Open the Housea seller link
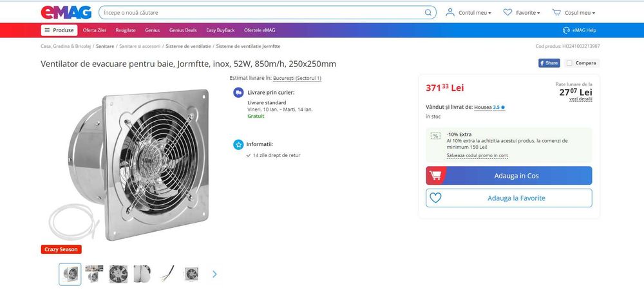The width and height of the screenshot is (644, 302). 483,108
